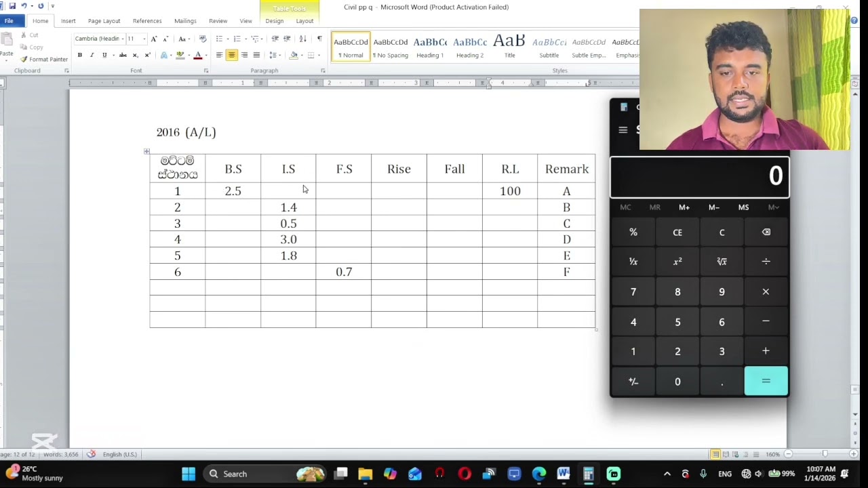
Task: Toggle calculator plus/minus sign key
Action: pyautogui.click(x=633, y=382)
